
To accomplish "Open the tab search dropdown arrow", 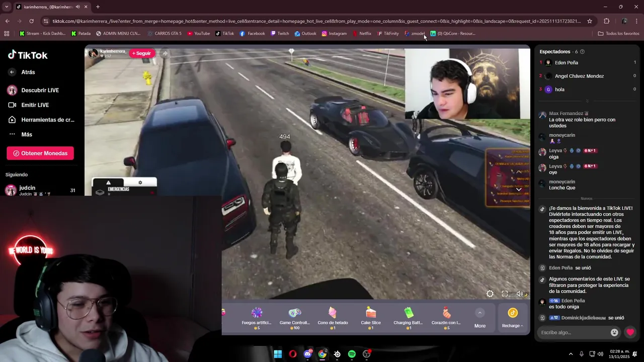I will click(x=7, y=7).
